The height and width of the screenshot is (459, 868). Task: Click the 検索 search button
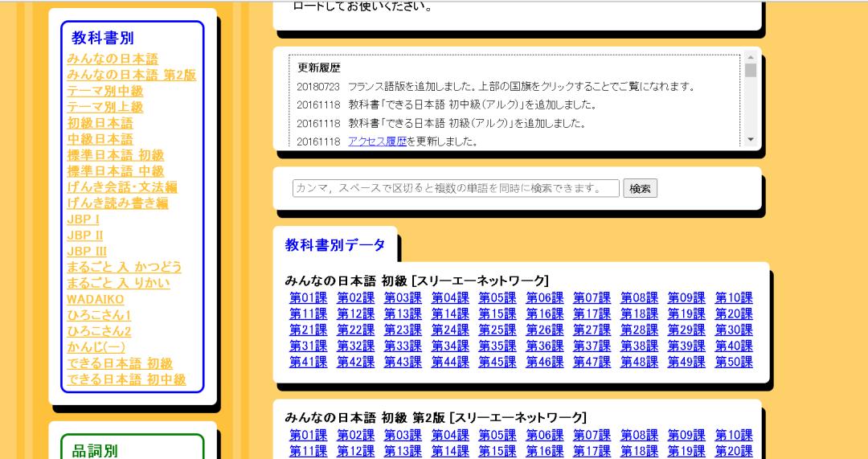(640, 188)
